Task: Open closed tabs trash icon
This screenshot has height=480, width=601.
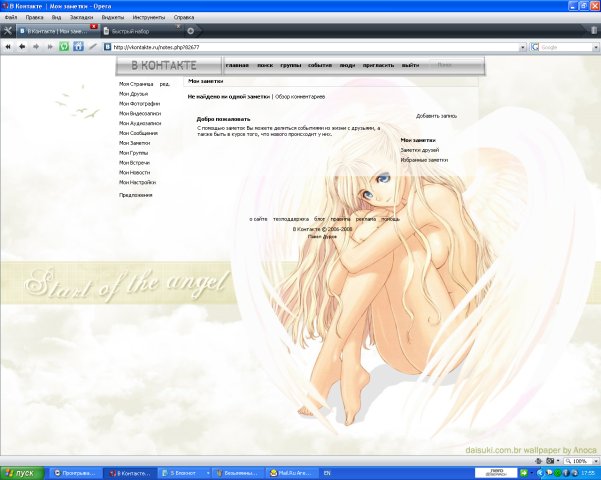Action: click(593, 30)
